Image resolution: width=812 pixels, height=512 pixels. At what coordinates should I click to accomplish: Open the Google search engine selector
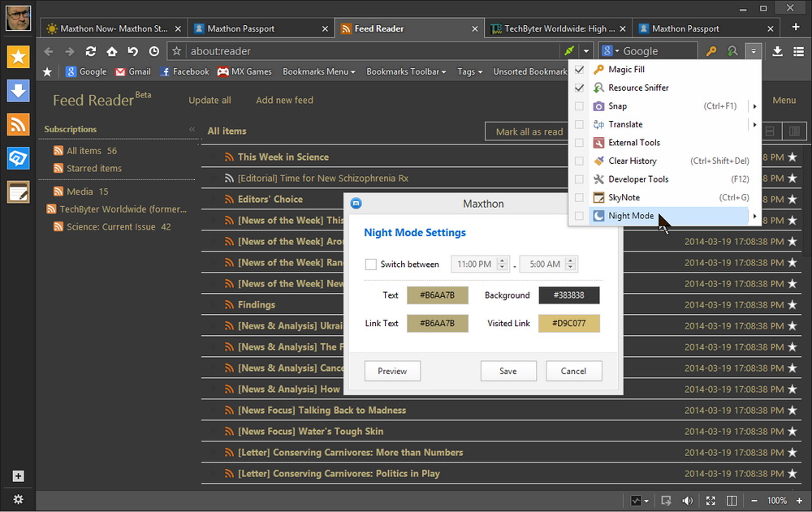(x=610, y=51)
